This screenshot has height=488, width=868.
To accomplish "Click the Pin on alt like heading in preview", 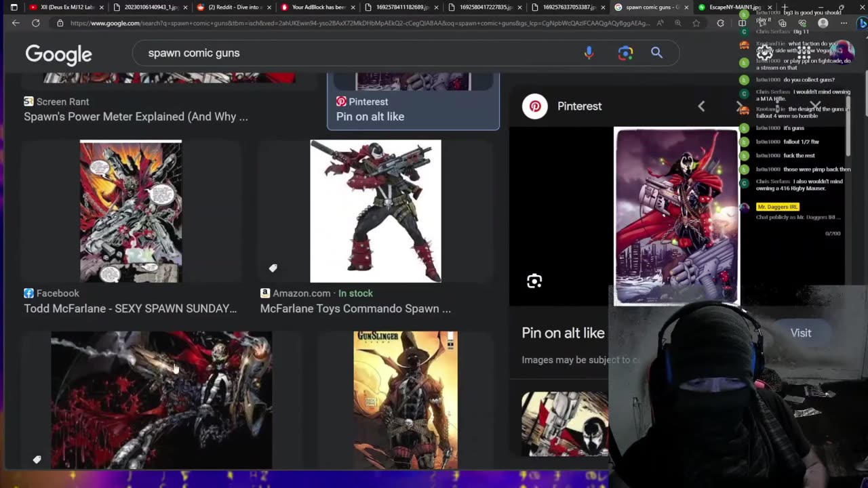I will 563,333.
